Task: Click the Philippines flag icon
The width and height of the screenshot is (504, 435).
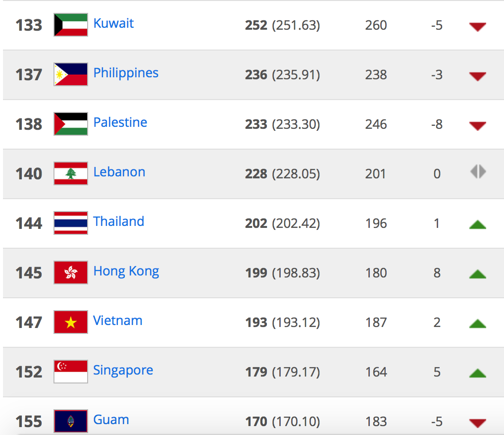Action: 70,74
